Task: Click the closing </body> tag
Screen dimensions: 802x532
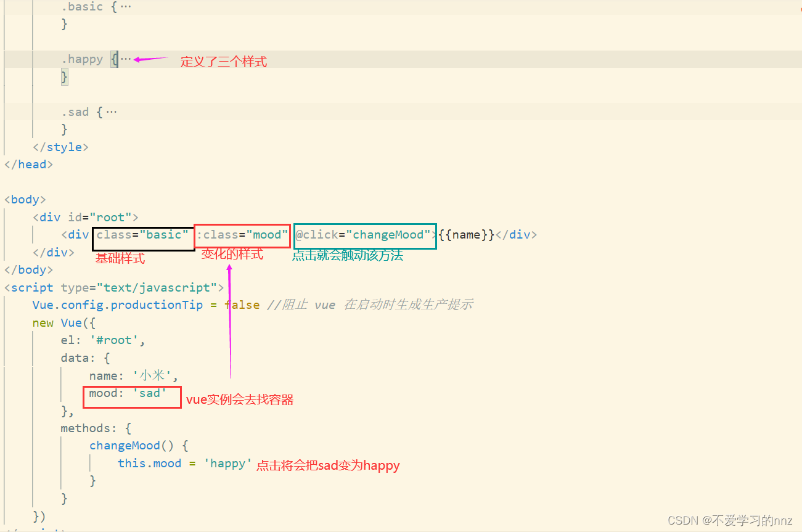Action: (28, 269)
